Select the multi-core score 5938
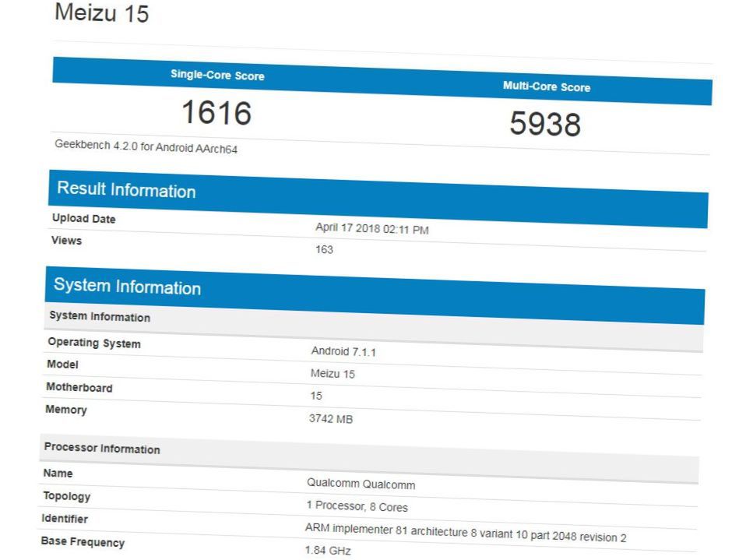The image size is (739, 560). tap(545, 124)
